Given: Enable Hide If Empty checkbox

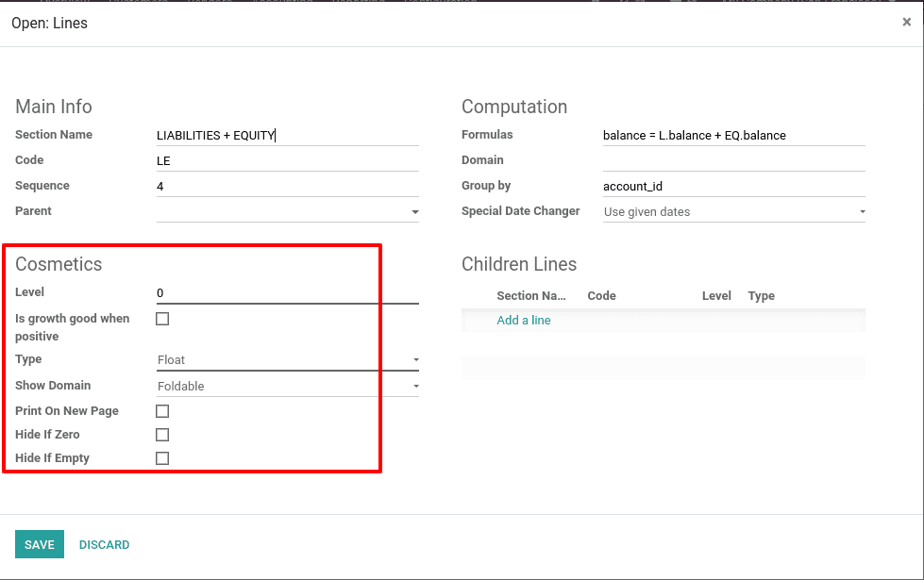Looking at the screenshot, I should click(x=162, y=458).
